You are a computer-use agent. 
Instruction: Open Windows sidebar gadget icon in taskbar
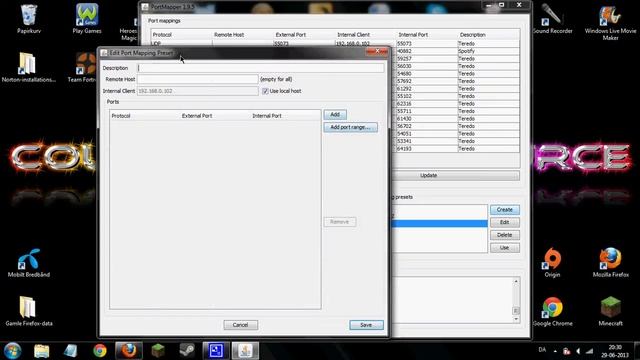point(71,351)
